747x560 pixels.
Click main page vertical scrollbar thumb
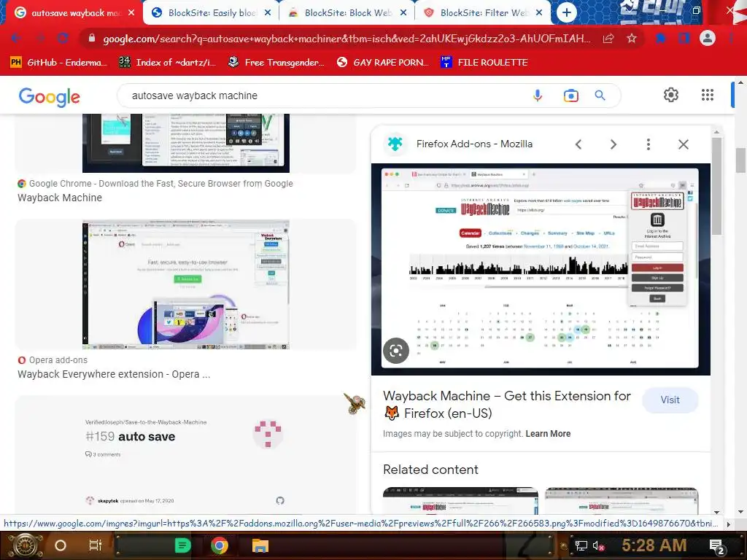click(740, 160)
